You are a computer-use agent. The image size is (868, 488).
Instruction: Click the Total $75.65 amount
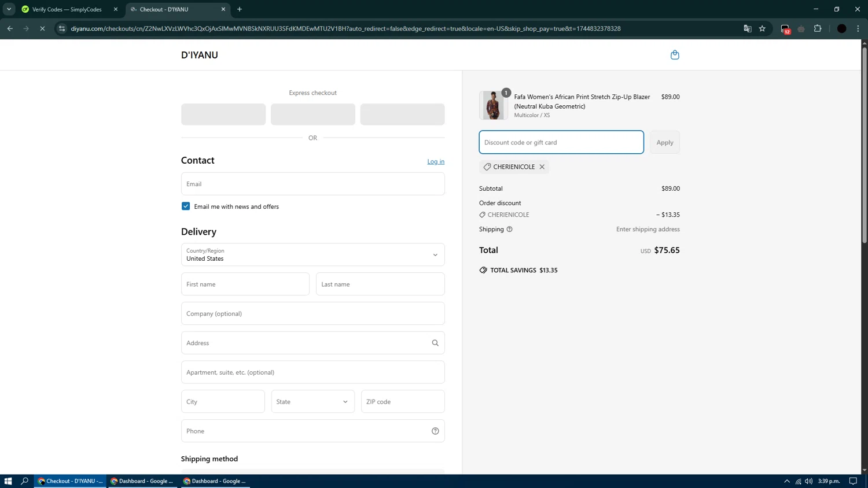pos(667,250)
